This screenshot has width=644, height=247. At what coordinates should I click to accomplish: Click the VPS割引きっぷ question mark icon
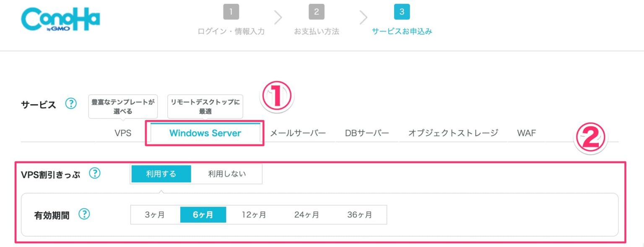(95, 173)
